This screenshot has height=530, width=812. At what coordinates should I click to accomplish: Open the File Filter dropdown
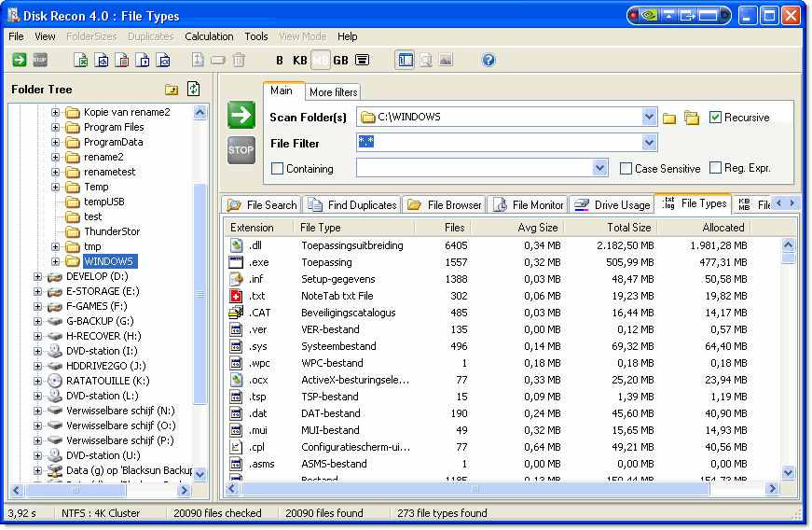[x=649, y=143]
